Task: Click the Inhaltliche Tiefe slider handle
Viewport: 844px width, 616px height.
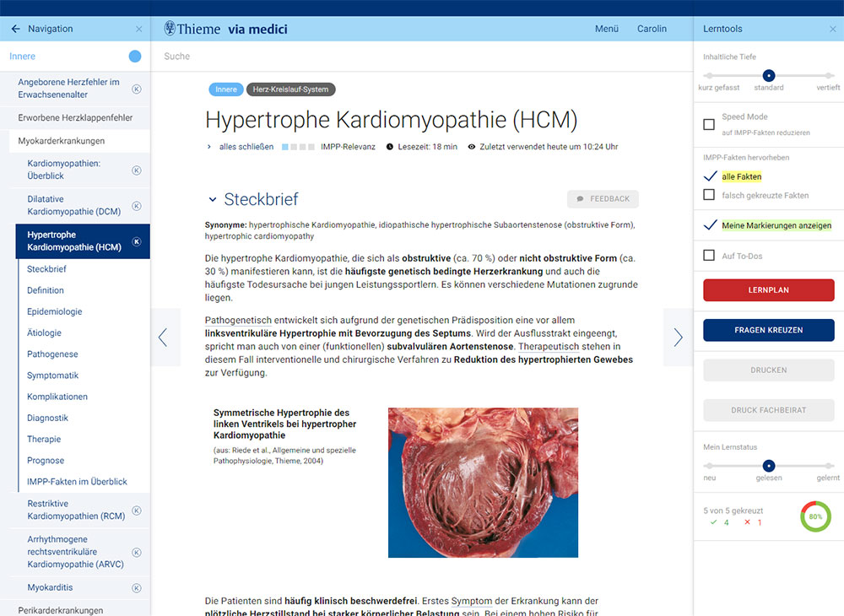Action: coord(769,76)
